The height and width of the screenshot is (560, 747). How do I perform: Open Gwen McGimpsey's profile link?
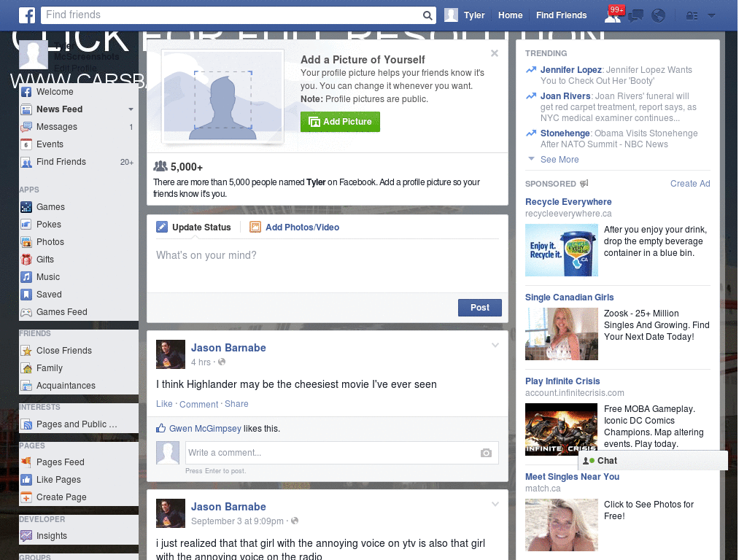pos(205,429)
